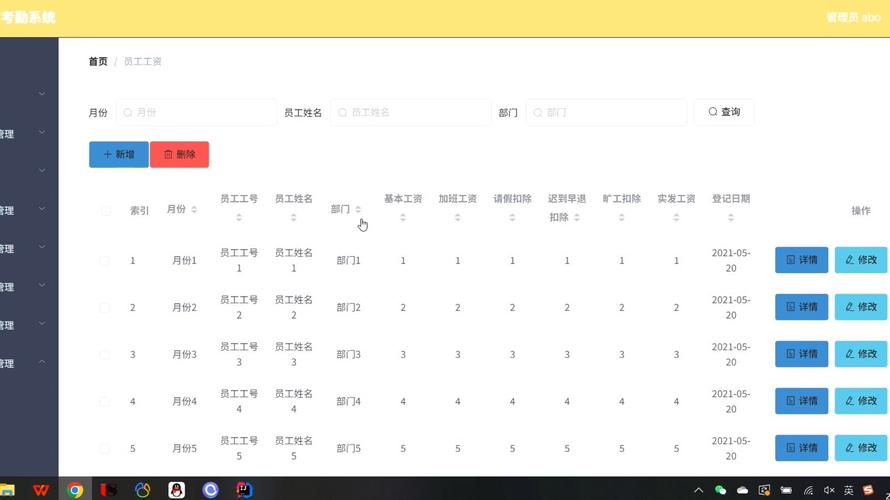Screen dimensions: 890x500
Task: Toggle the select-all checkbox in table header
Action: click(106, 211)
